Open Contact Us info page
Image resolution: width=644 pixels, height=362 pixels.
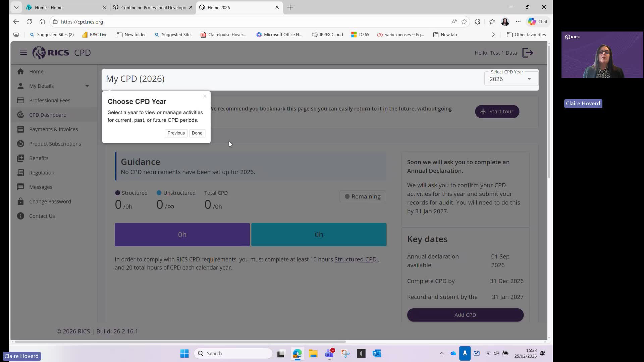(x=42, y=216)
